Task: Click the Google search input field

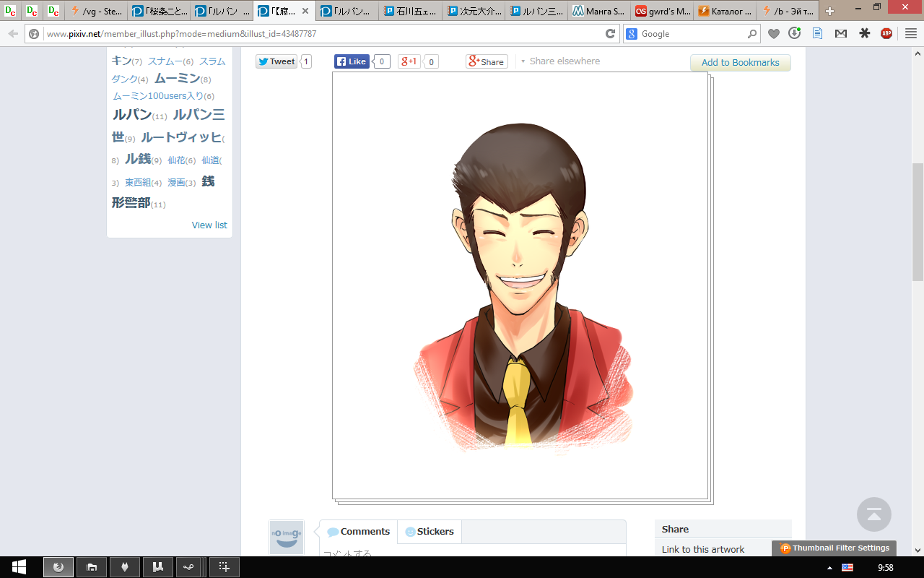Action: 692,34
